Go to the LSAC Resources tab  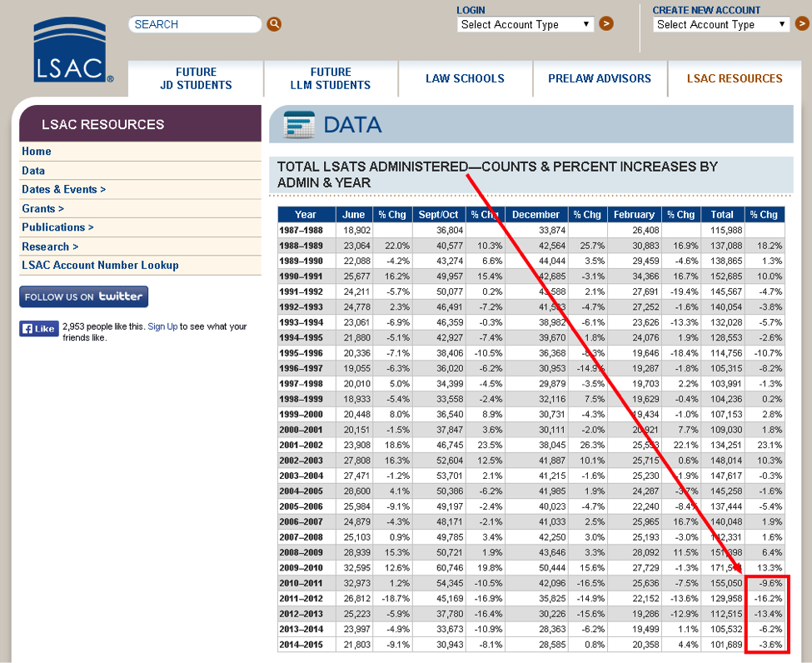click(x=734, y=78)
